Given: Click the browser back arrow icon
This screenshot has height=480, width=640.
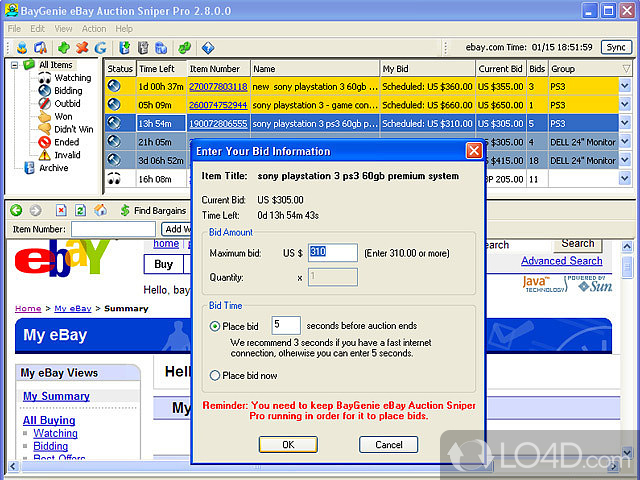Looking at the screenshot, I should [16, 210].
